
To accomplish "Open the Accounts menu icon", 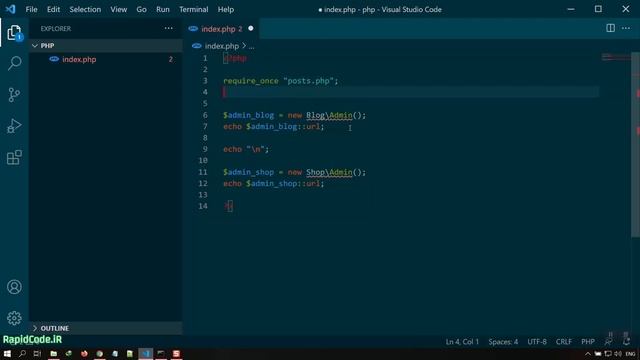I will [x=14, y=287].
